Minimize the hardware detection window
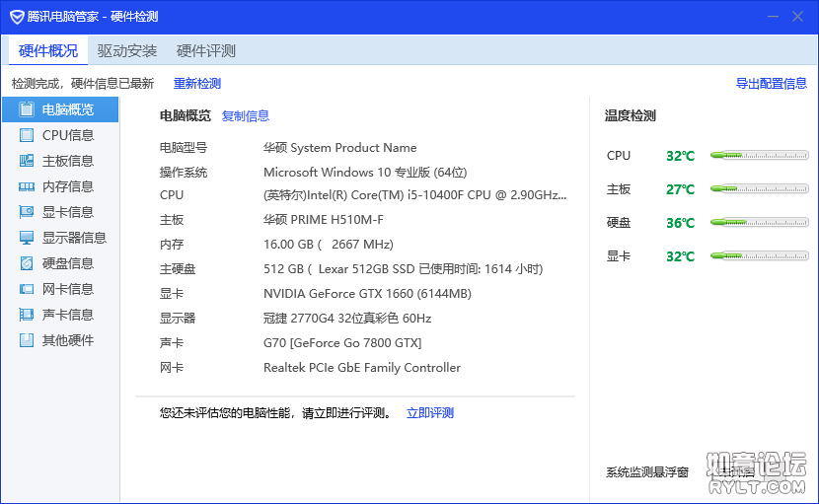Image resolution: width=819 pixels, height=504 pixels. (773, 17)
